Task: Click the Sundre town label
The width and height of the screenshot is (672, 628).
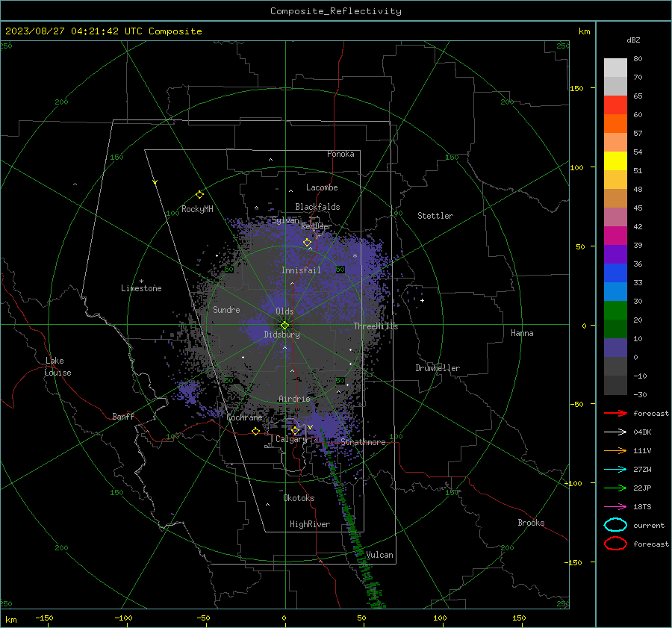Action: pyautogui.click(x=226, y=309)
